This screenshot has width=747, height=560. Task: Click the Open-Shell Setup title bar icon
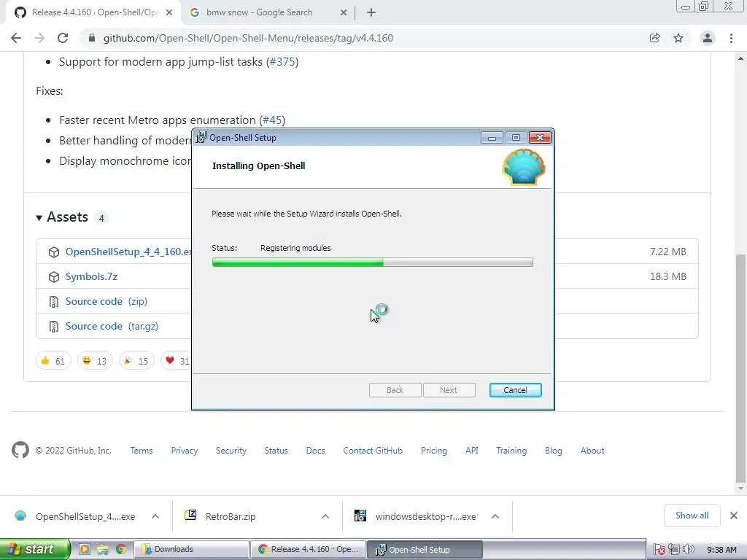click(201, 138)
